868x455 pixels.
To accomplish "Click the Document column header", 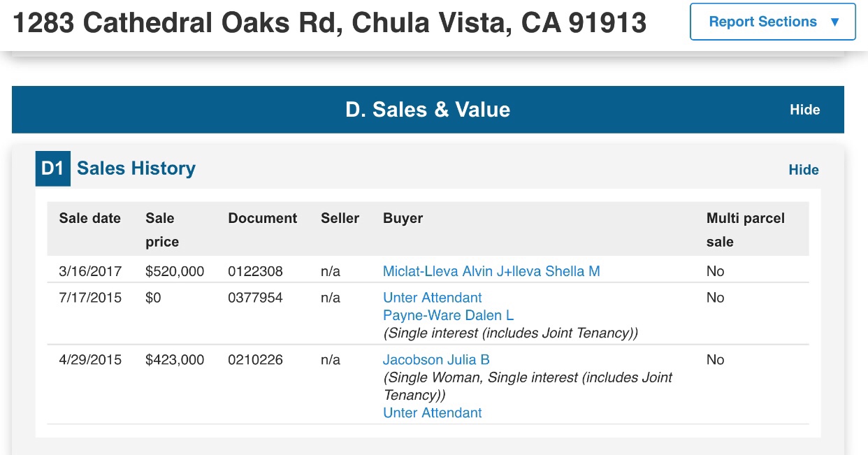I will pos(262,218).
